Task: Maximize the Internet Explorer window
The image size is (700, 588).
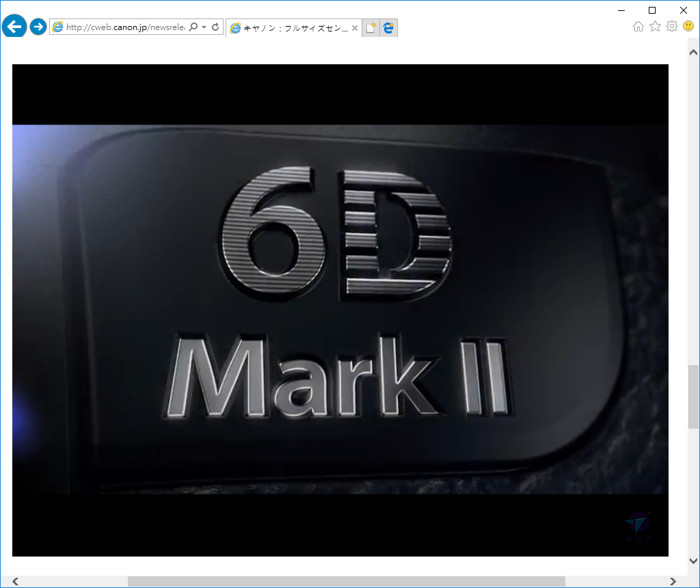Action: (652, 10)
